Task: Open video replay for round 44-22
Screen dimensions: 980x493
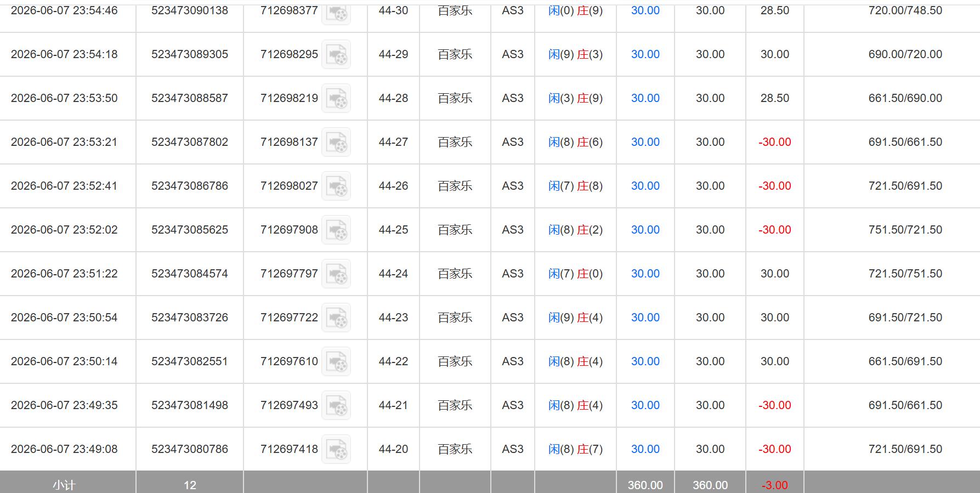Action: pyautogui.click(x=336, y=361)
